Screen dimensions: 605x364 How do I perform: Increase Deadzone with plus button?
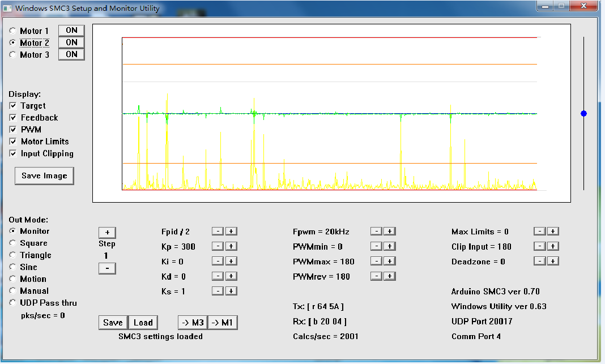click(x=553, y=261)
